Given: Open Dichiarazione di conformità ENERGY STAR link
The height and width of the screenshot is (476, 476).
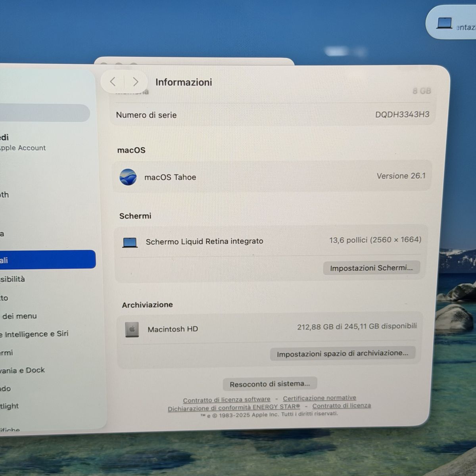Looking at the screenshot, I should tap(234, 408).
